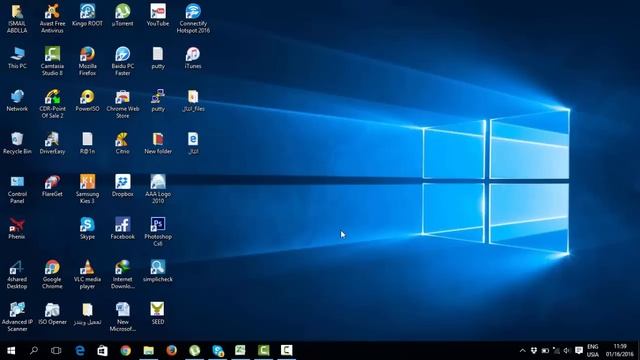Screen dimensions: 640x360
Task: Expand the hidden system tray icons
Action: point(522,351)
